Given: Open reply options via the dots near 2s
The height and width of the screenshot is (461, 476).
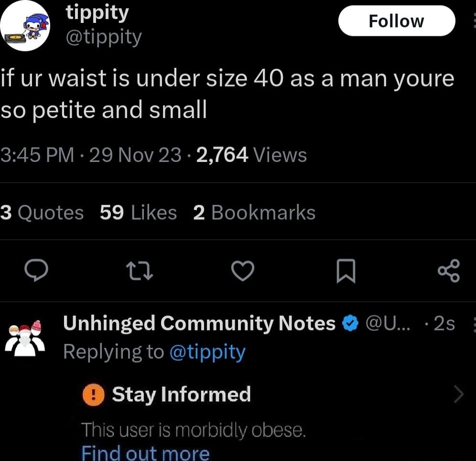Looking at the screenshot, I should 474,323.
